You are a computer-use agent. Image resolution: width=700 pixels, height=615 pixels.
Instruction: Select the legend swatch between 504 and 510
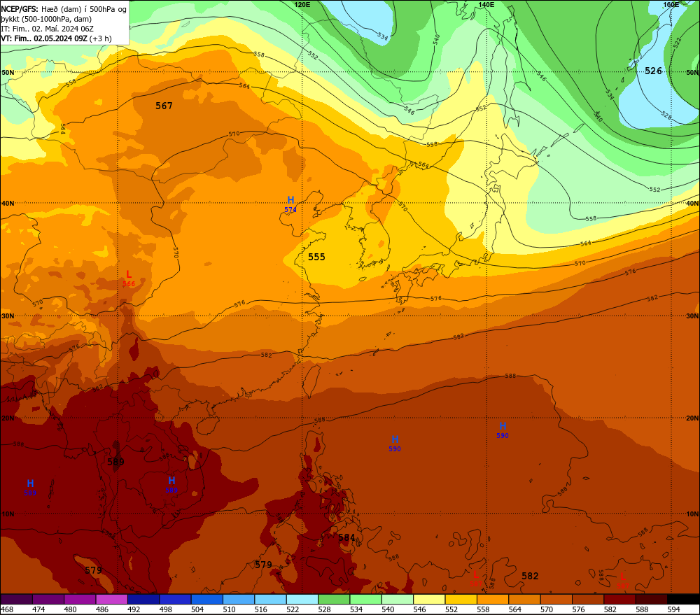coord(206,599)
